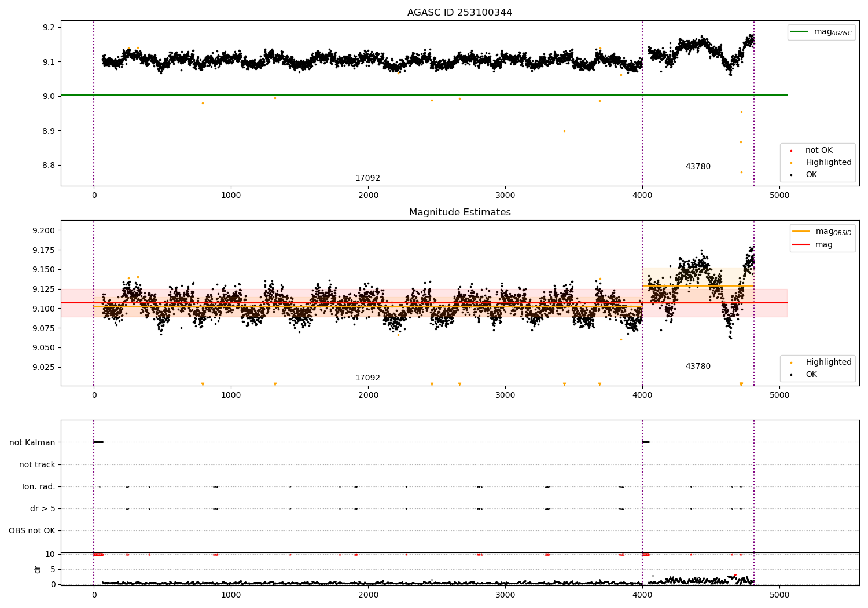Click 'Highlighted' in the middle plot legend
Screen dimensions: 868x608
[x=828, y=362]
